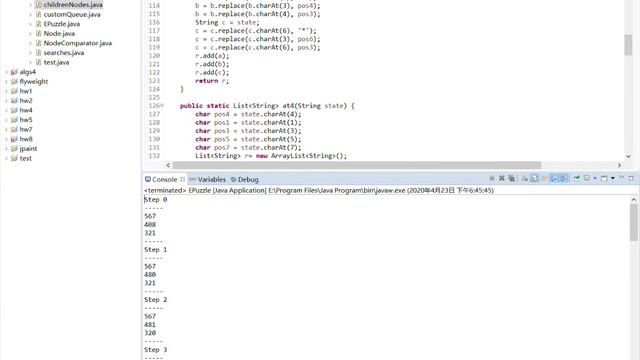This screenshot has height=360, width=640.
Task: Select NodeComparator.java in the package explorer
Action: (x=78, y=43)
